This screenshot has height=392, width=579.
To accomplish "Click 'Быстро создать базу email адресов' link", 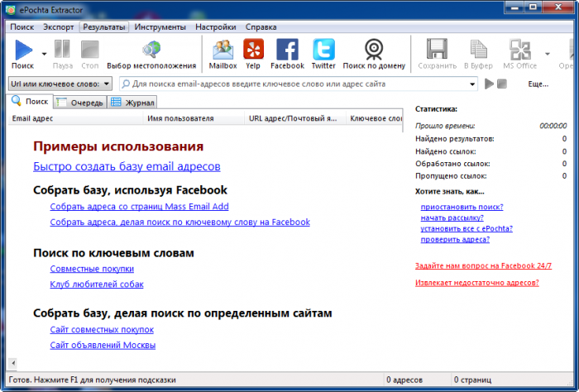I will (x=127, y=166).
